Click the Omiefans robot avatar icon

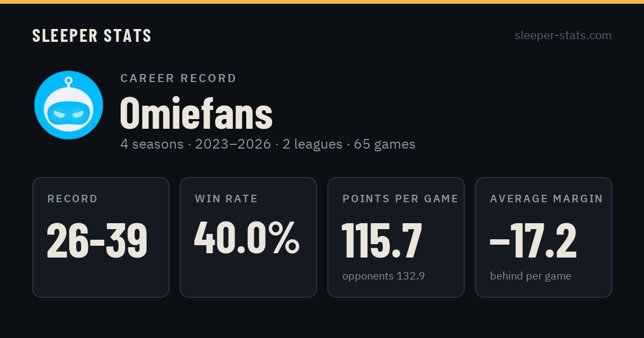pyautogui.click(x=69, y=105)
